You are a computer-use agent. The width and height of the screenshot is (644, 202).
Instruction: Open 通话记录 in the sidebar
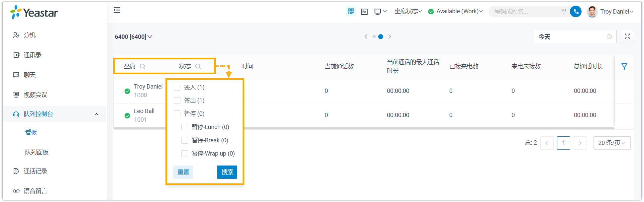(35, 171)
